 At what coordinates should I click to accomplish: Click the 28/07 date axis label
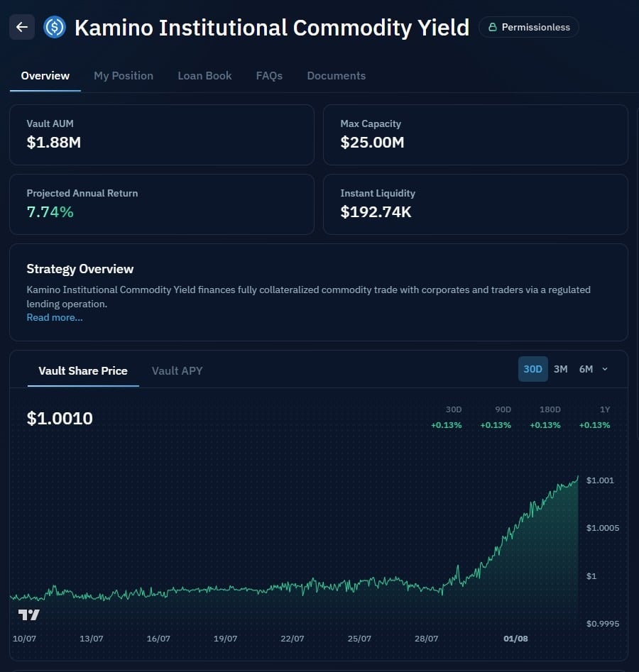click(x=426, y=639)
